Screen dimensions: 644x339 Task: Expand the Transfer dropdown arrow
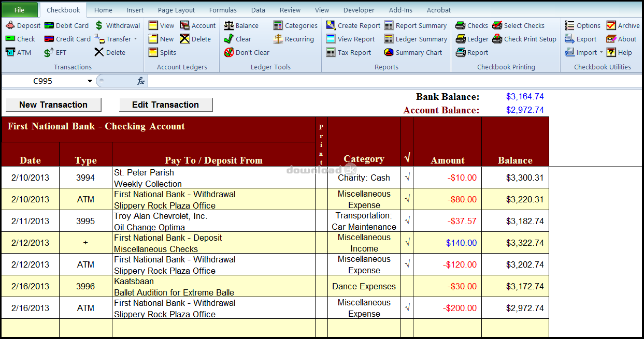click(136, 39)
